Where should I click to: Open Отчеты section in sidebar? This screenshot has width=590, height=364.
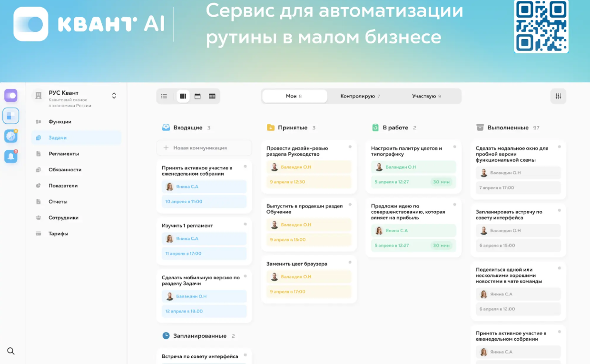[76, 201]
